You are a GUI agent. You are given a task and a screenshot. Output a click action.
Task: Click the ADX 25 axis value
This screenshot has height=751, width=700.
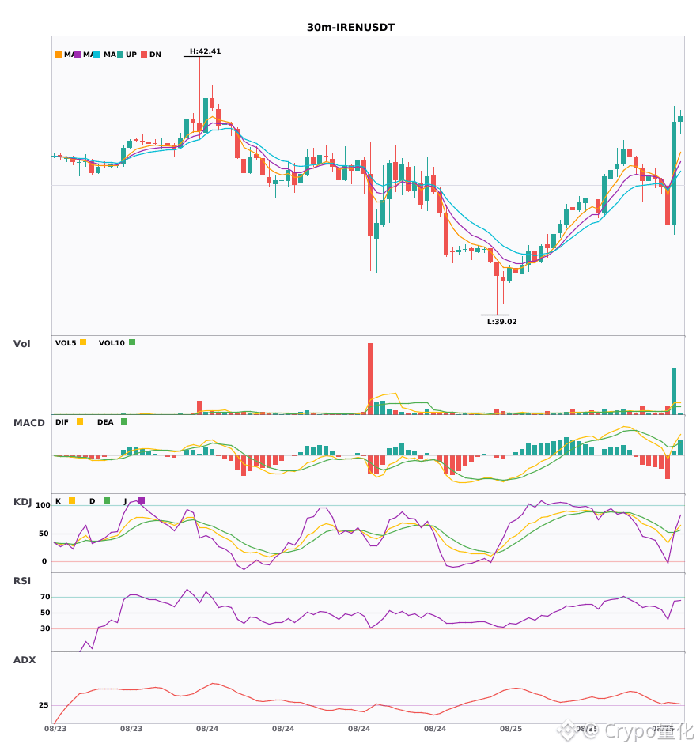tap(44, 705)
